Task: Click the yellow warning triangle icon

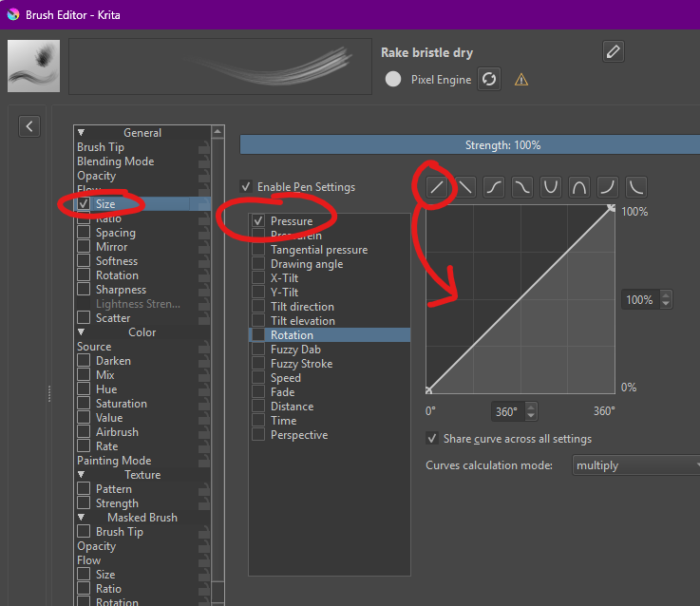Action: 521,80
